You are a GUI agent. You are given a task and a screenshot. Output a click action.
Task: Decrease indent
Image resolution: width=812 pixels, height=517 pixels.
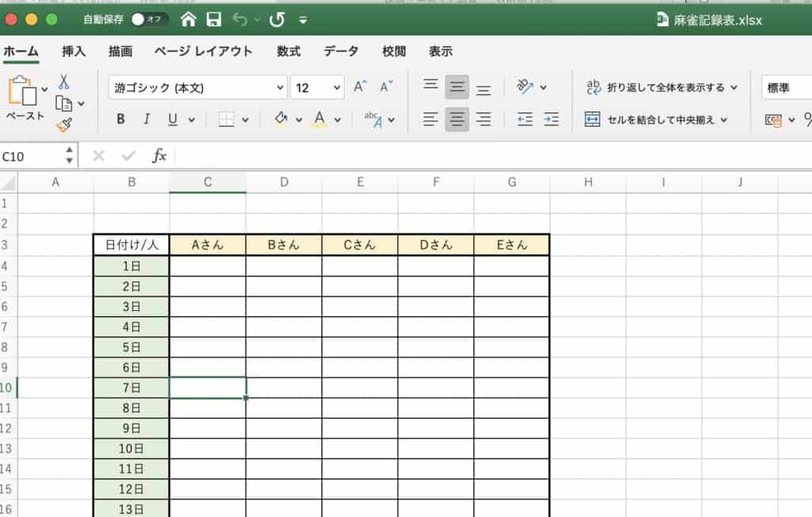coord(525,119)
